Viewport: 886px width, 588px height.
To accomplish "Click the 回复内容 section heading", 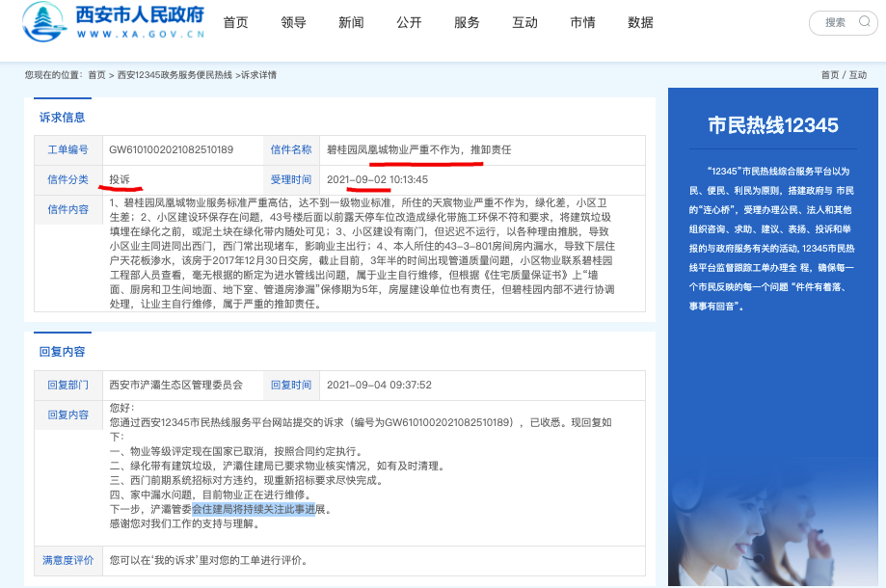I will click(62, 352).
